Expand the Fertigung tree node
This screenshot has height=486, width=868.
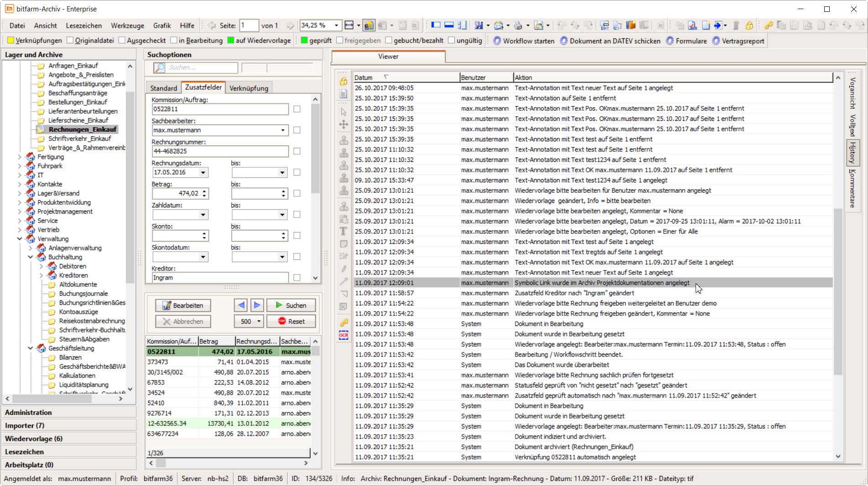click(x=20, y=157)
